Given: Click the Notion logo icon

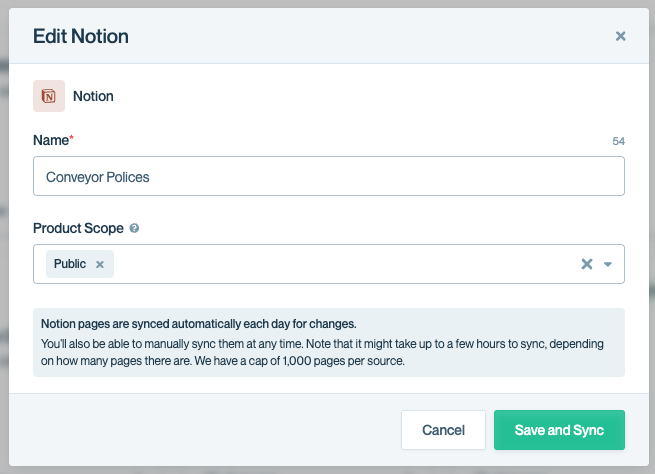Looking at the screenshot, I should tap(48, 96).
